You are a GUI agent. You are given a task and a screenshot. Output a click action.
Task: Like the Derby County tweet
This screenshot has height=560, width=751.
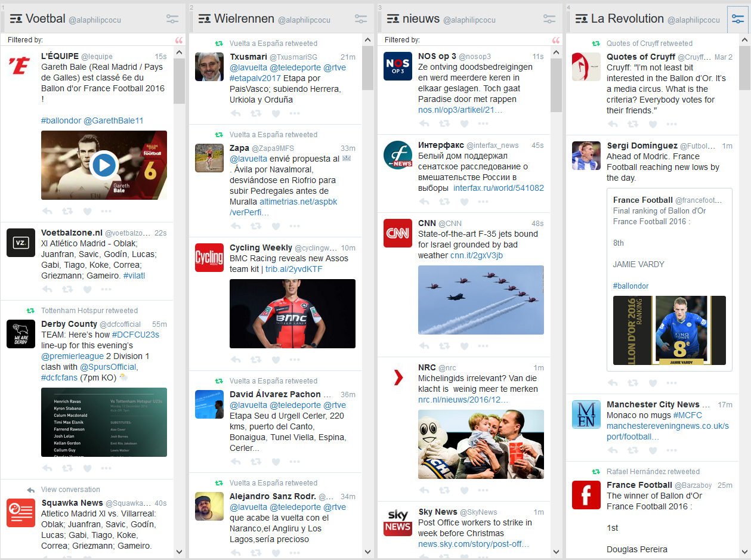tap(87, 468)
